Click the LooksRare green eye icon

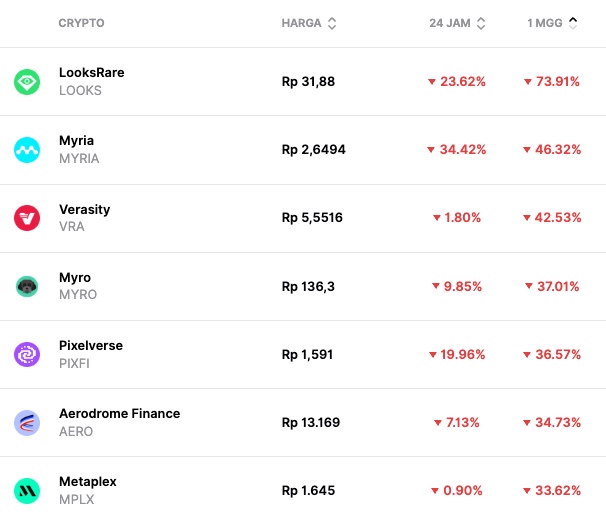27,82
